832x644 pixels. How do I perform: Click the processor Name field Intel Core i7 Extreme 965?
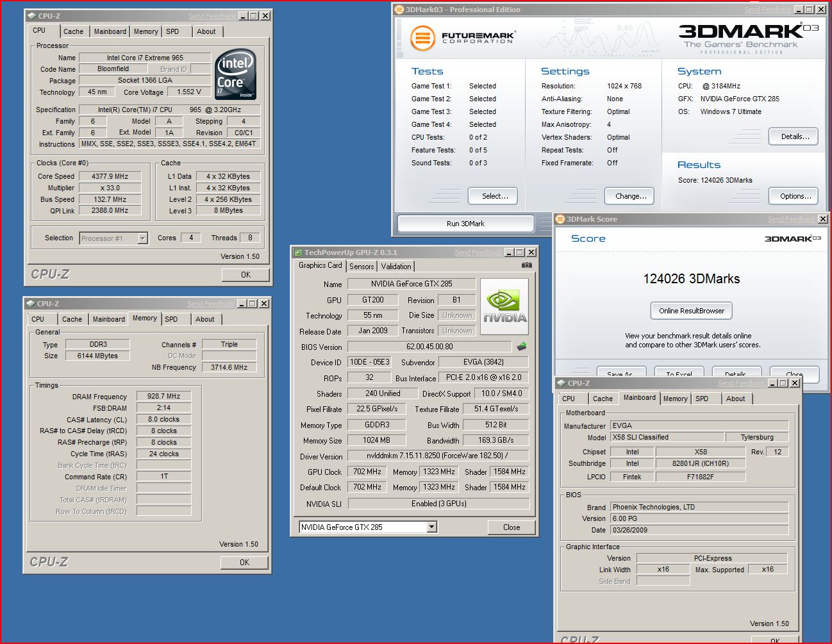(145, 58)
